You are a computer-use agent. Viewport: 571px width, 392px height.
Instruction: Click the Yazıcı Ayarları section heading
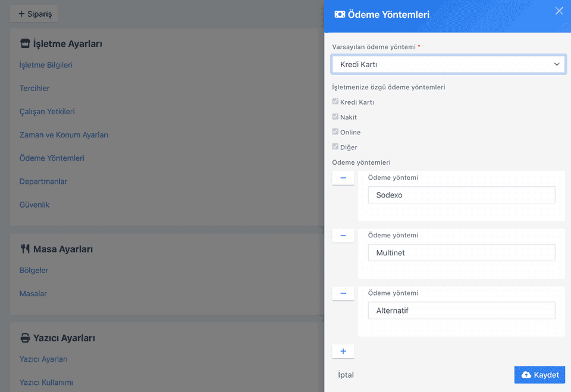click(64, 338)
